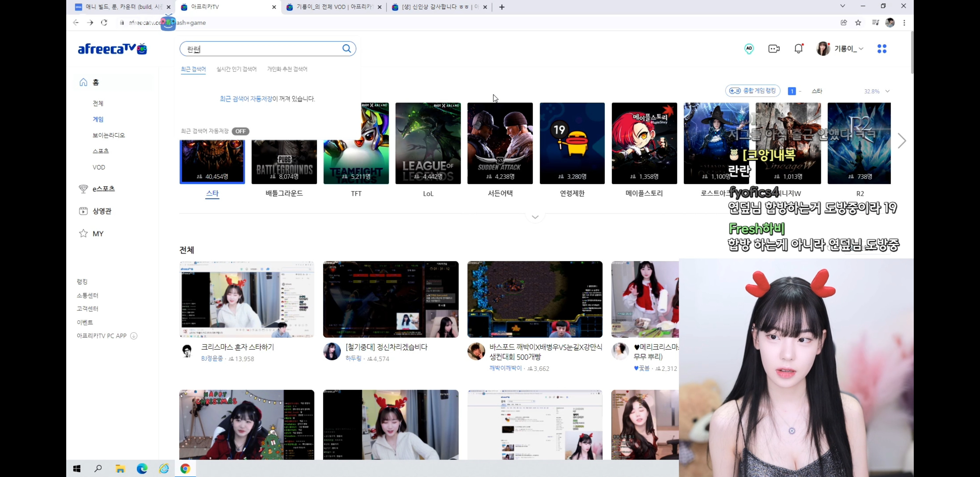Open File Explorer from taskbar
This screenshot has width=980, height=477.
pos(120,469)
